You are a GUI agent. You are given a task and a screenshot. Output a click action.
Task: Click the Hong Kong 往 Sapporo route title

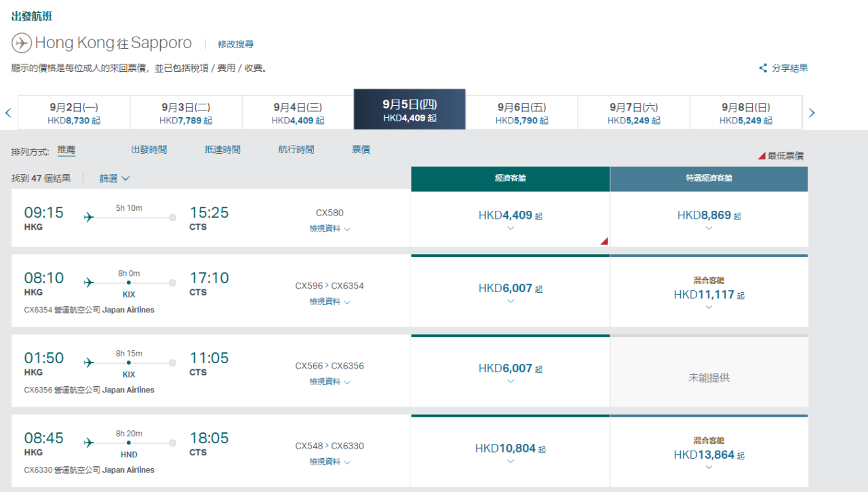pos(113,43)
